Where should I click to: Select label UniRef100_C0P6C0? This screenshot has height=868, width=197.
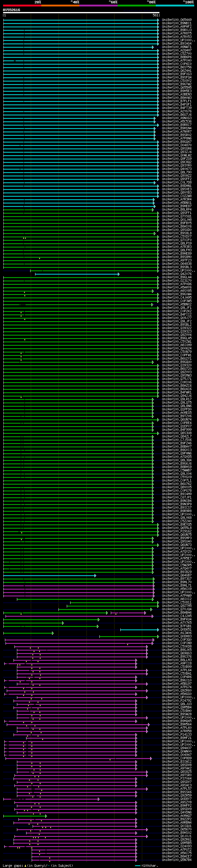pos(177,64)
